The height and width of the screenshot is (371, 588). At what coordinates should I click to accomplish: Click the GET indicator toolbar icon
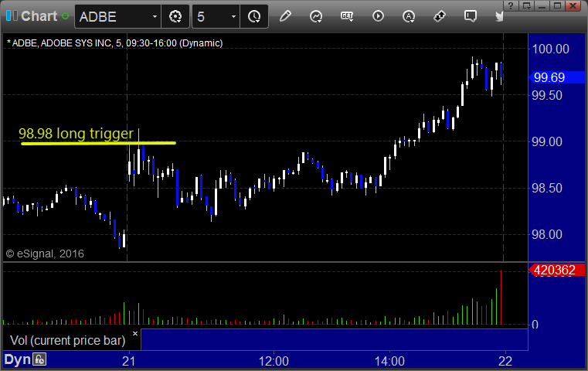(x=347, y=16)
